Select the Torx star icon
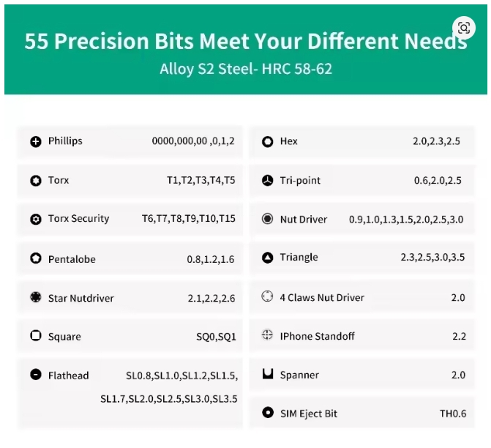The image size is (491, 448). point(36,181)
